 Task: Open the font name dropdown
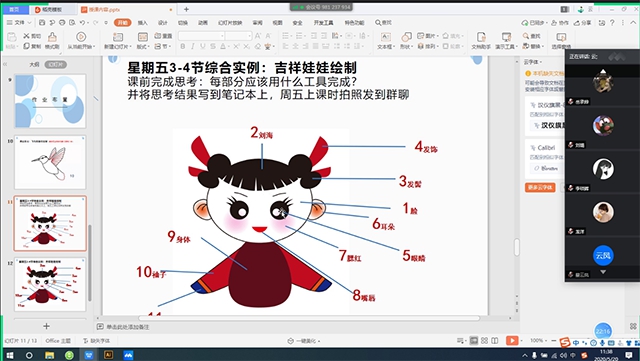222,36
